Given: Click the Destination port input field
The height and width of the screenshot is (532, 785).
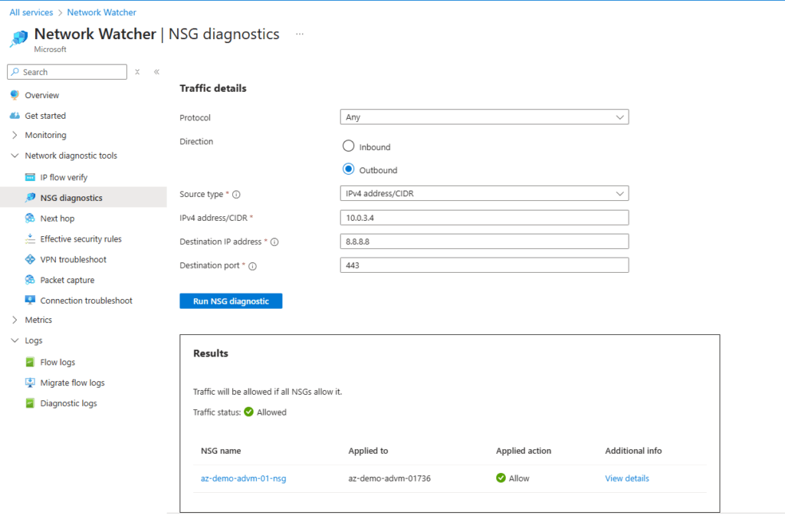Looking at the screenshot, I should [x=484, y=265].
